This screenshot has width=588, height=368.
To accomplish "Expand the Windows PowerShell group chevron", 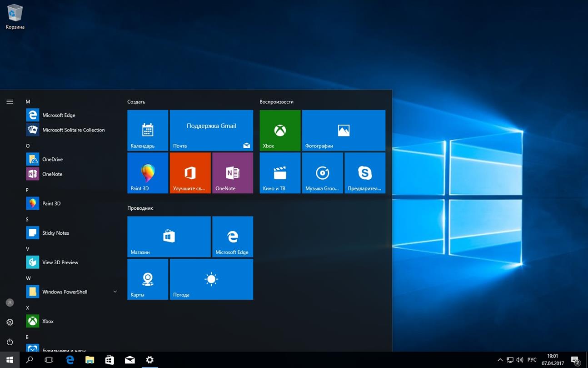I will coord(115,292).
